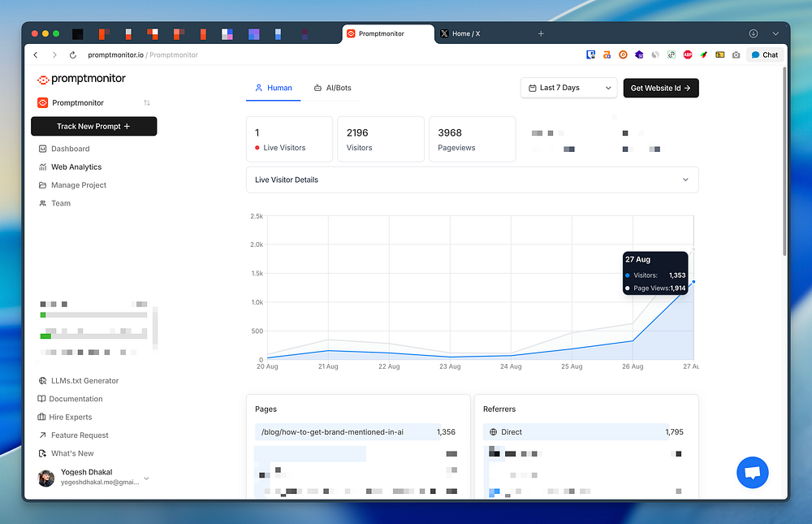Switch to the Human tab

274,88
